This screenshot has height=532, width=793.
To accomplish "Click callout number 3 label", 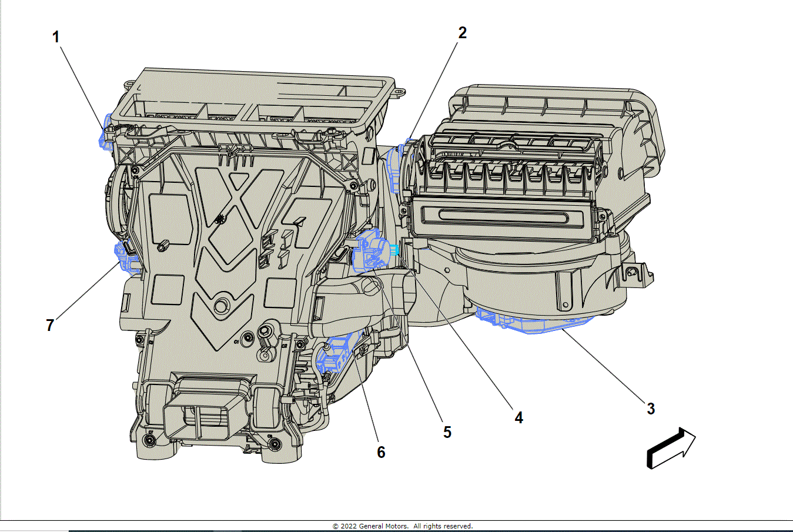I will tap(650, 409).
